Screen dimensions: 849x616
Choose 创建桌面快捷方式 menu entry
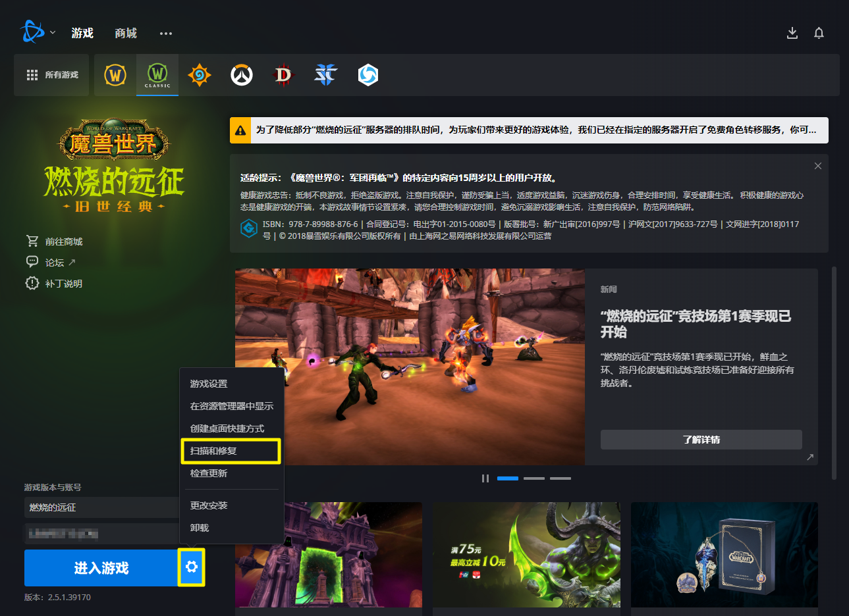point(232,428)
